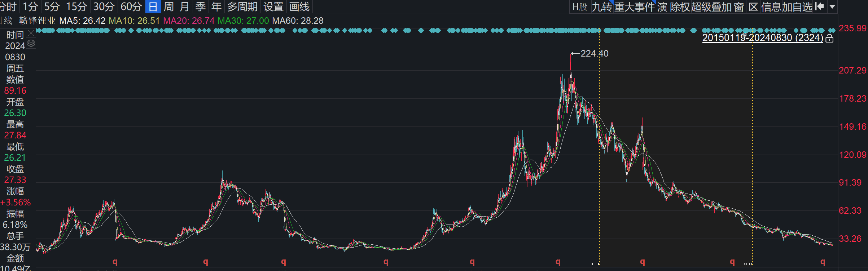This screenshot has height=271, width=868.
Task: Click the MA30: 27.00 indicator label
Action: [x=243, y=21]
